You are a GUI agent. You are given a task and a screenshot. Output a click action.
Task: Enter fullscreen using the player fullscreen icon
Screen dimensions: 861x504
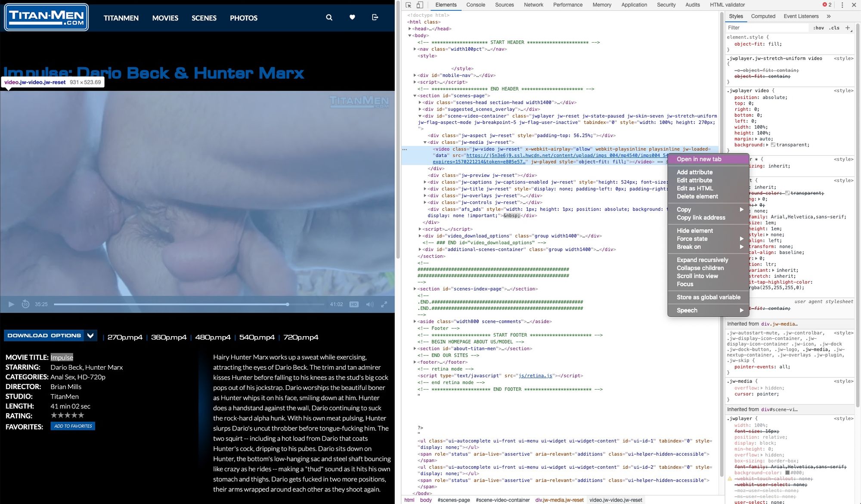click(x=384, y=304)
